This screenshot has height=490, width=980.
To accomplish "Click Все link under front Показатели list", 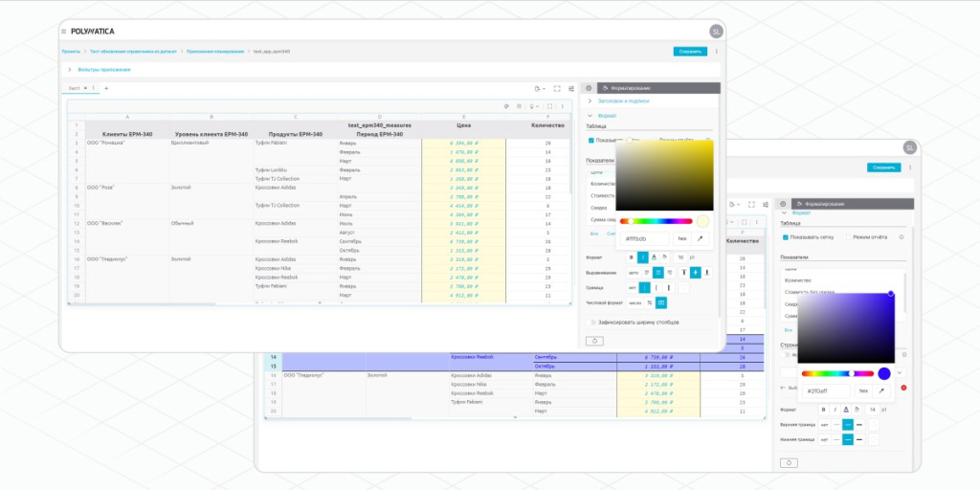I will pyautogui.click(x=594, y=234).
